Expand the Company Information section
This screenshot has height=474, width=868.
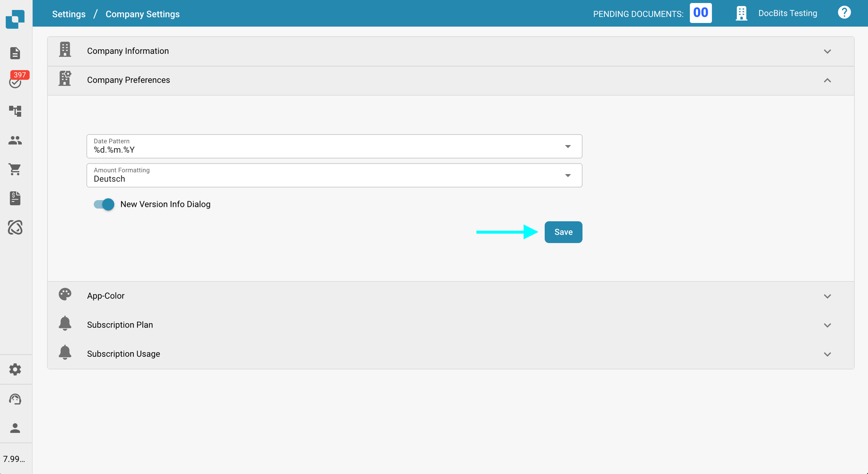[827, 51]
